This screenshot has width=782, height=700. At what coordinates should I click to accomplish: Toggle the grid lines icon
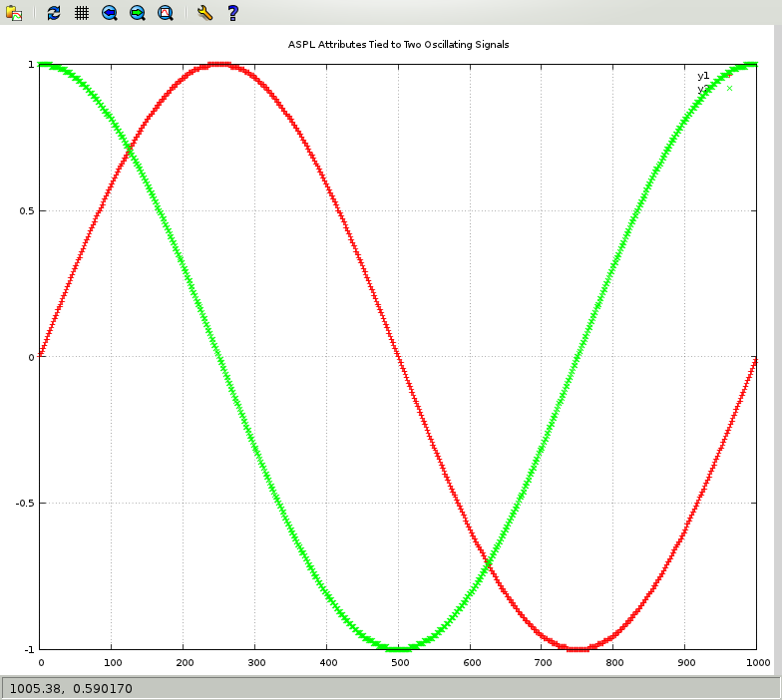click(x=82, y=13)
